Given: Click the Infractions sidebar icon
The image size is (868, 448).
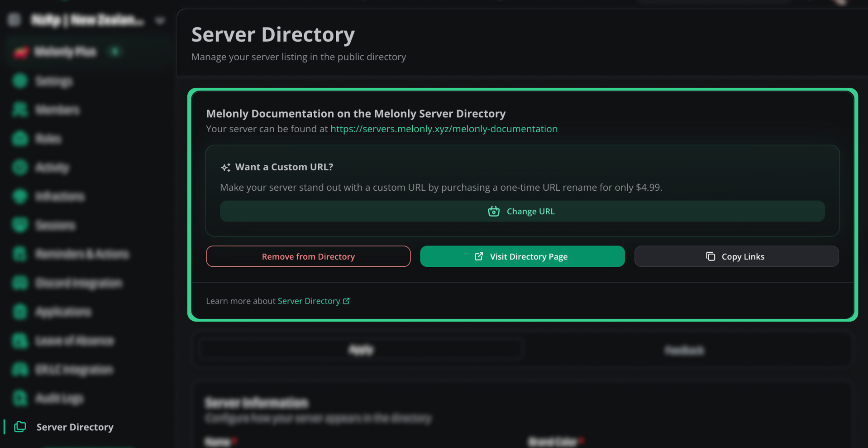Looking at the screenshot, I should click(20, 196).
